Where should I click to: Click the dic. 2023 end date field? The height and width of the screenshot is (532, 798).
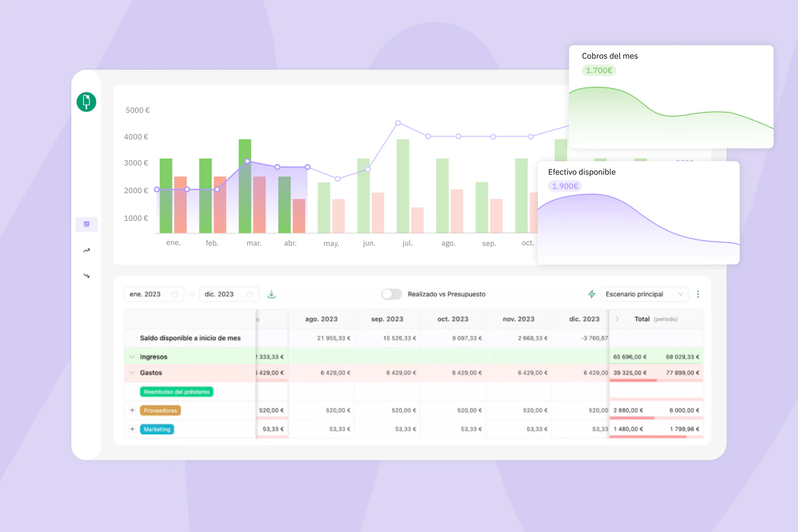pos(229,294)
